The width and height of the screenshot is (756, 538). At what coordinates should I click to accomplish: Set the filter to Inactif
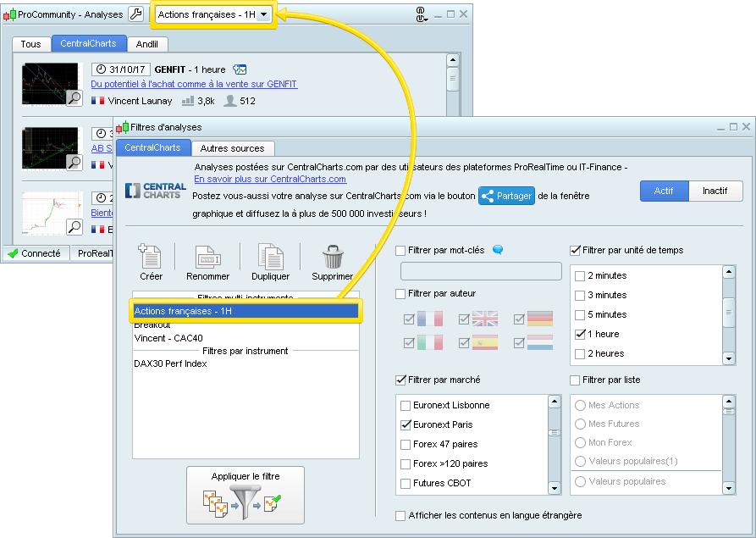coord(715,191)
